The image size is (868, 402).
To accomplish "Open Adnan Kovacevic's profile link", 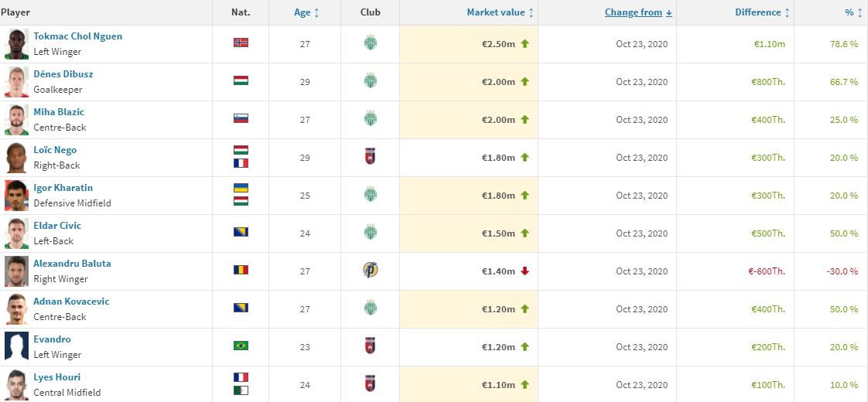I will (71, 301).
